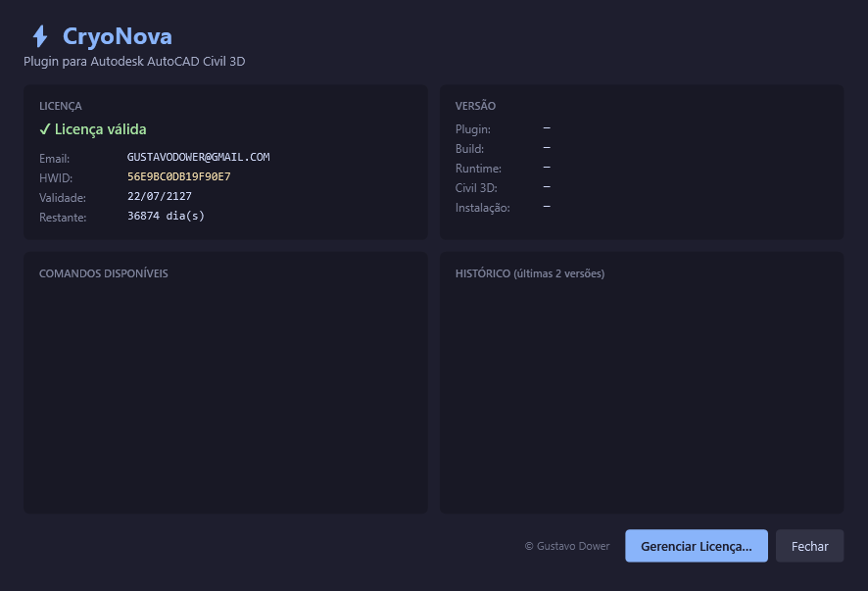Click the Validade: label
The height and width of the screenshot is (591, 868).
63,198
